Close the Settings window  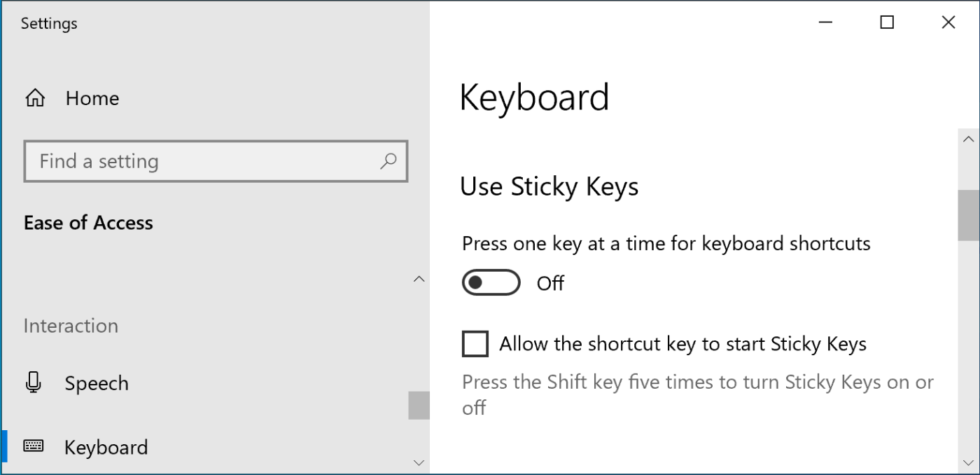tap(948, 23)
